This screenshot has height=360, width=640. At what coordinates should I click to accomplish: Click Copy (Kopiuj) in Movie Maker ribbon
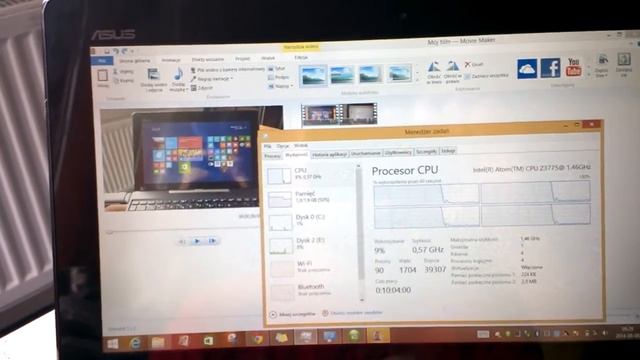123,81
